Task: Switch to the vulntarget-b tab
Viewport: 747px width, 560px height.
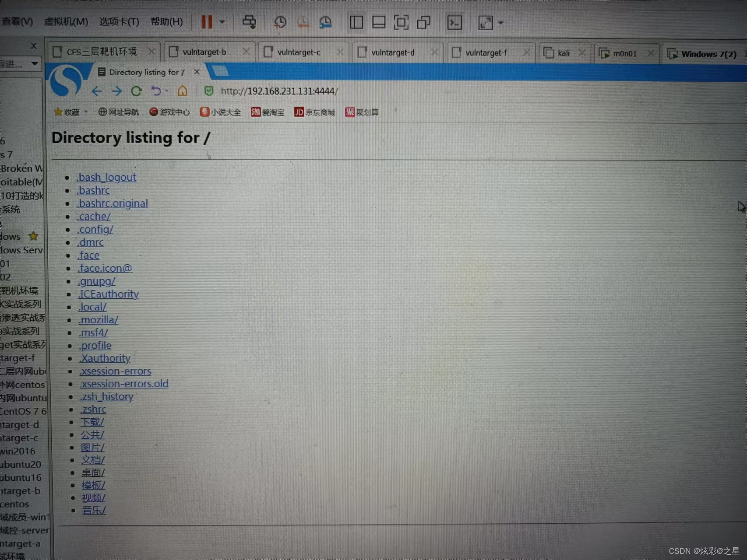Action: click(204, 52)
